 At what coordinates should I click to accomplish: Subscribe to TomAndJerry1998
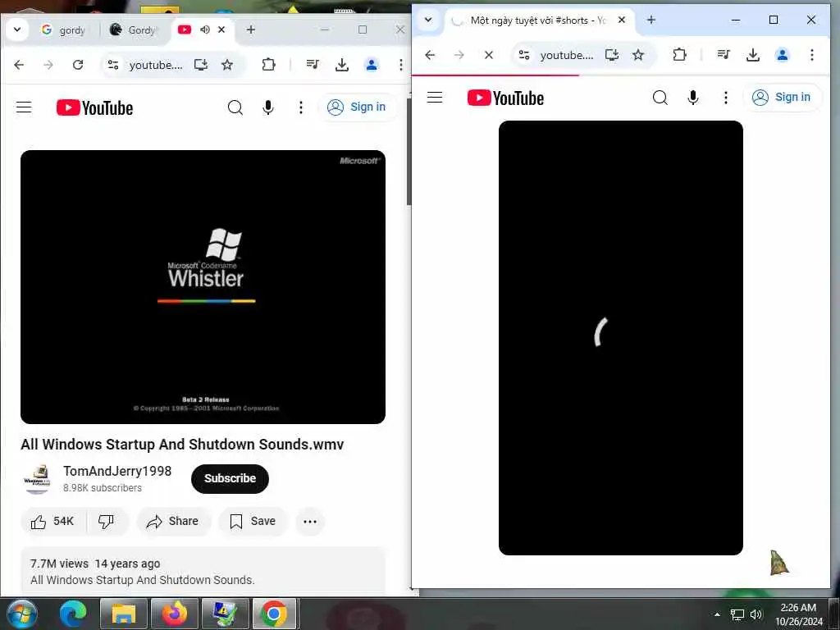pyautogui.click(x=230, y=478)
